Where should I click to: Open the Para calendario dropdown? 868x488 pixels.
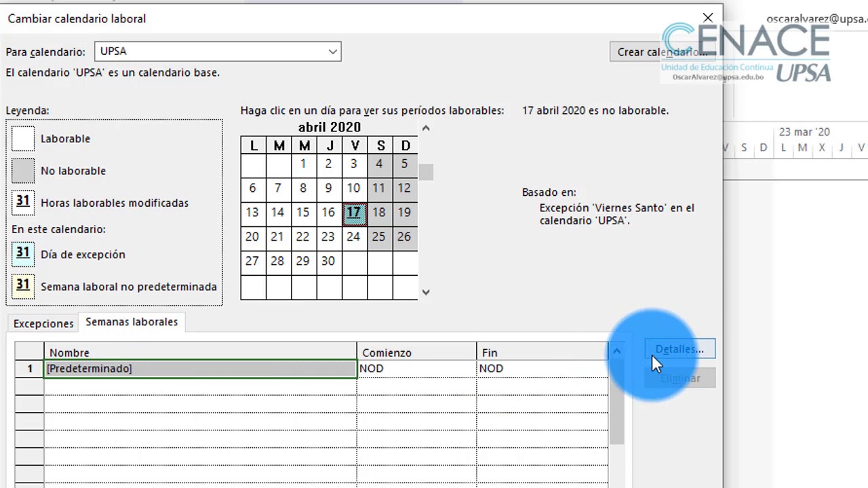[332, 52]
